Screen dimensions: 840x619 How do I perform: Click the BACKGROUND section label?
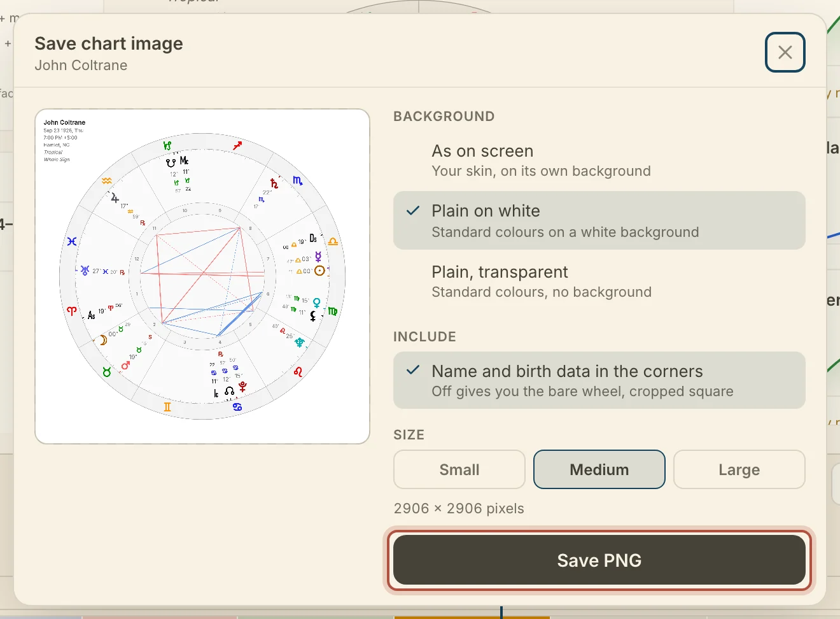[444, 117]
